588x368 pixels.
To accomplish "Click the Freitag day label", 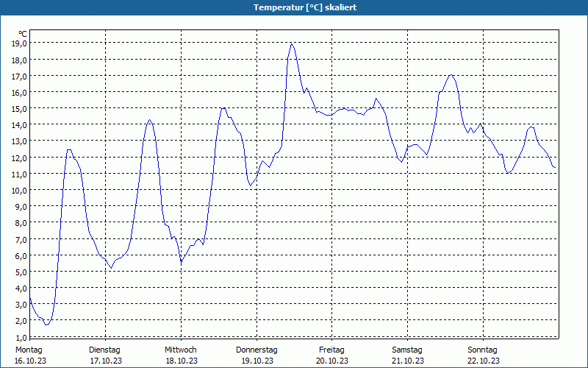I will point(331,350).
